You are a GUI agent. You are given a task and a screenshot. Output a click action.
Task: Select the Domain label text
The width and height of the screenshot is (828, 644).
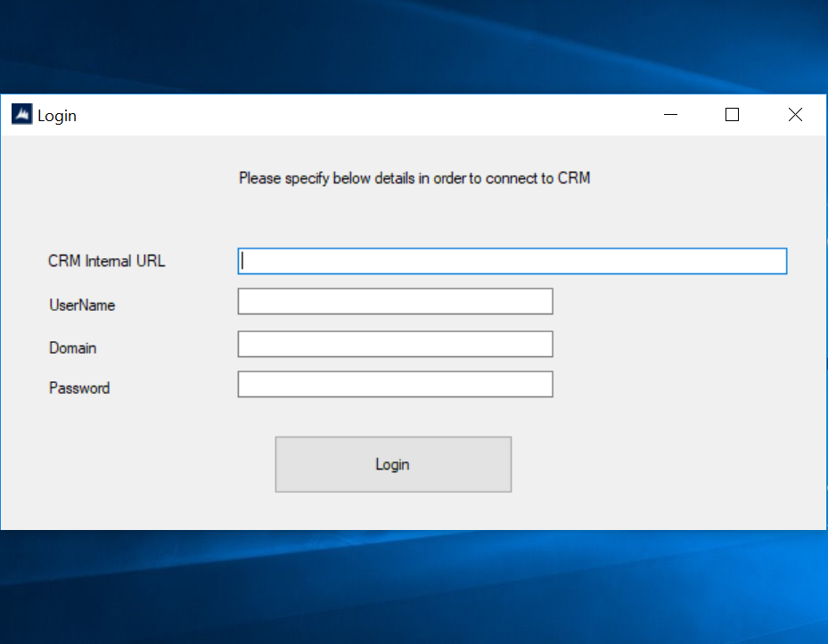pos(72,347)
